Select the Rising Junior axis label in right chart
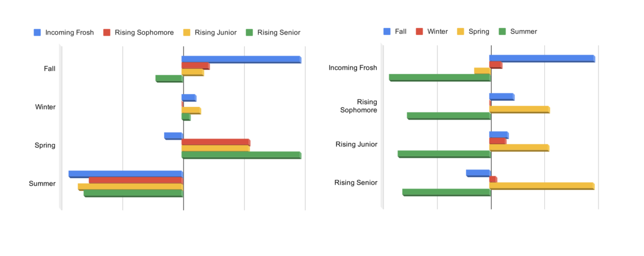 356,144
